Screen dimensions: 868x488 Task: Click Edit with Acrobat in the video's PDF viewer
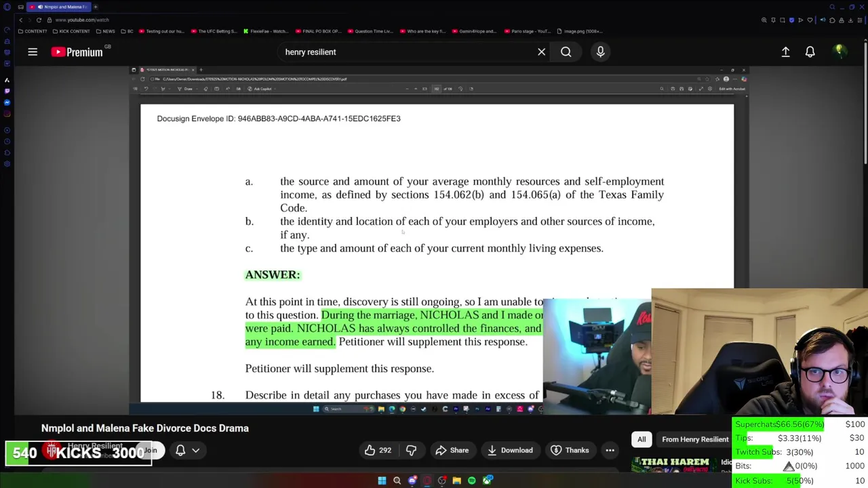point(734,89)
